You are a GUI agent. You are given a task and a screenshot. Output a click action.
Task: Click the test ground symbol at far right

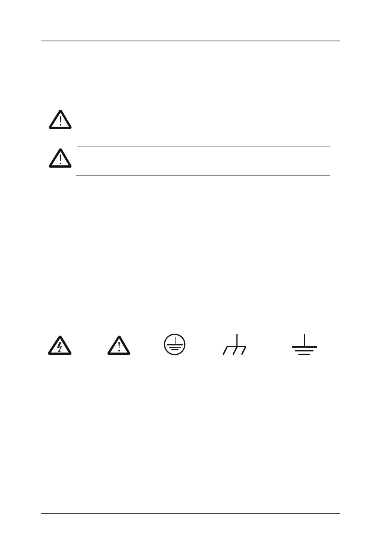[304, 344]
